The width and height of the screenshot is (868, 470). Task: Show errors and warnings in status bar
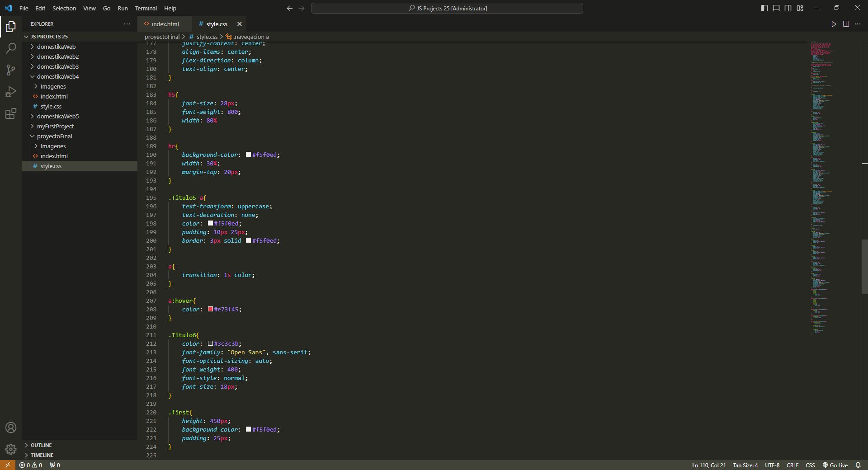tap(31, 465)
